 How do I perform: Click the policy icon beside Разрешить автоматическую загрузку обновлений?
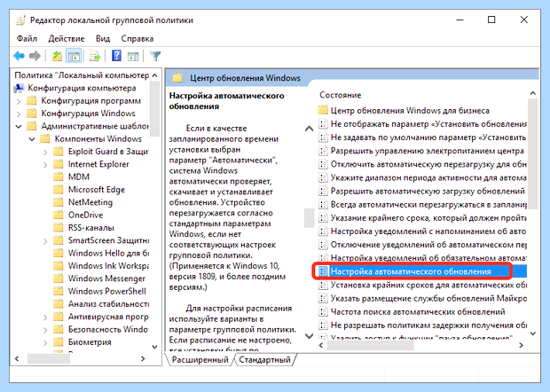[x=323, y=191]
